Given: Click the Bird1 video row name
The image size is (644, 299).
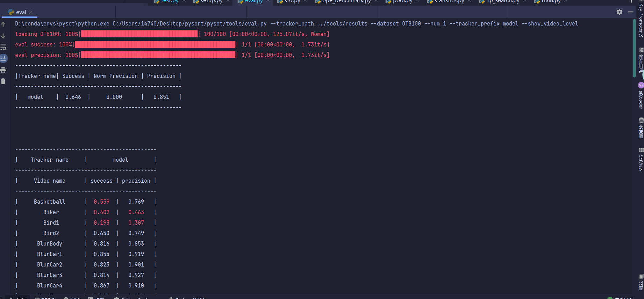Looking at the screenshot, I should click(x=51, y=223).
